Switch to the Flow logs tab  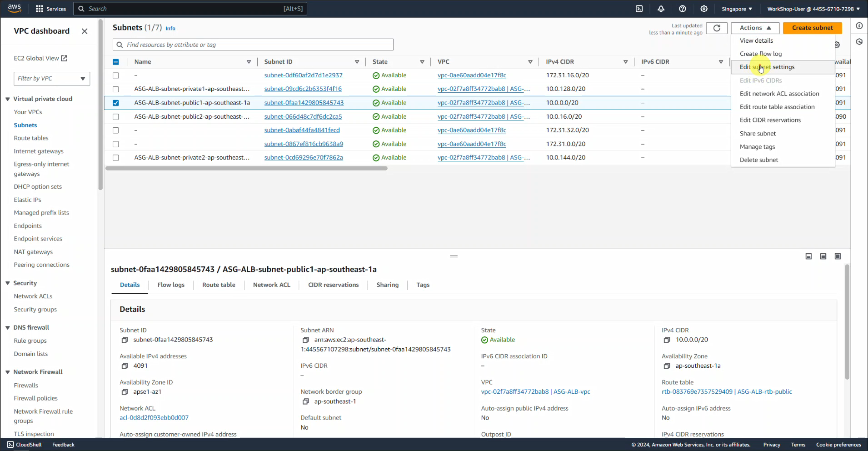[x=171, y=285]
